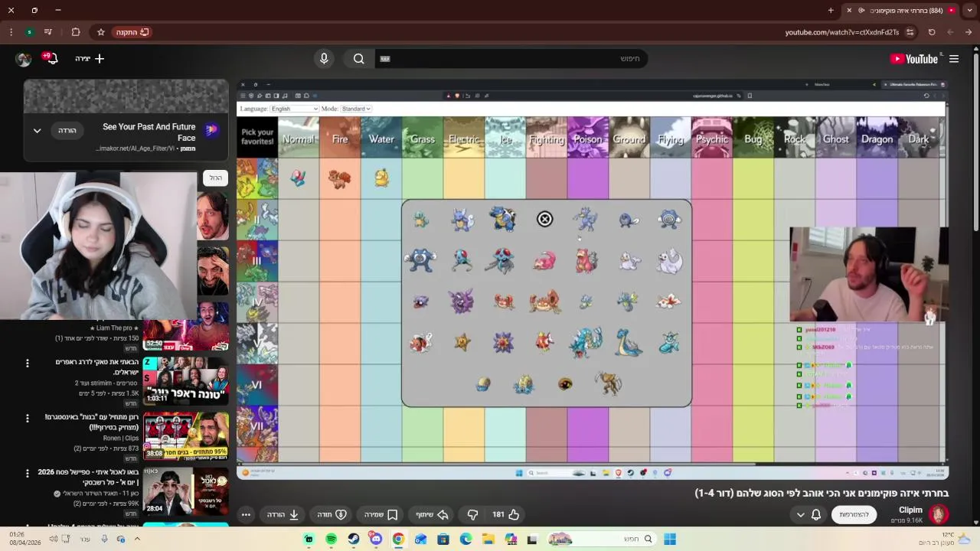Like the video with thumbs up
980x551 pixels.
(x=506, y=514)
